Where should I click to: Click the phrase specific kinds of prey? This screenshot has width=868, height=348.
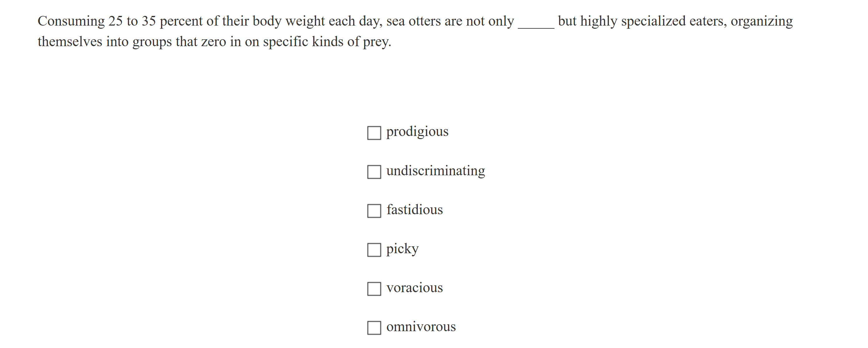click(327, 41)
